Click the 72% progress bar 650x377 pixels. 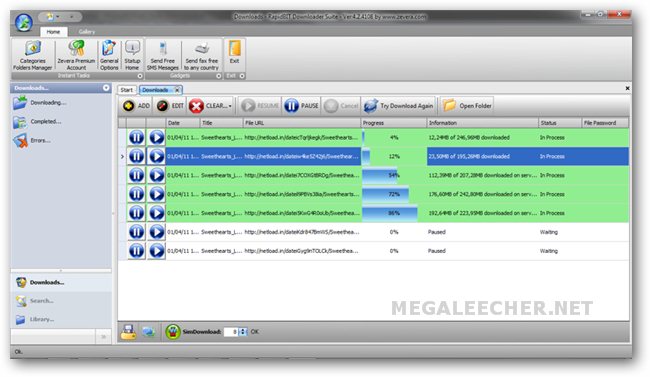pyautogui.click(x=385, y=194)
